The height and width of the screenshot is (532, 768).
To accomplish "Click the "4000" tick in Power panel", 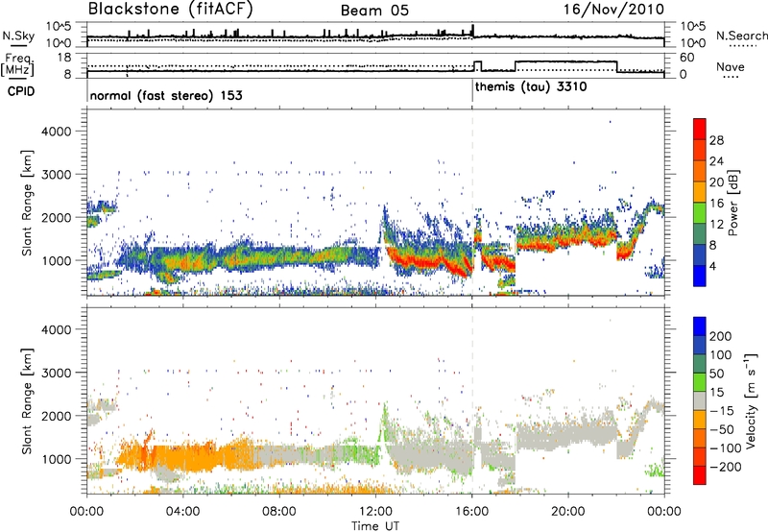I will 57,132.
